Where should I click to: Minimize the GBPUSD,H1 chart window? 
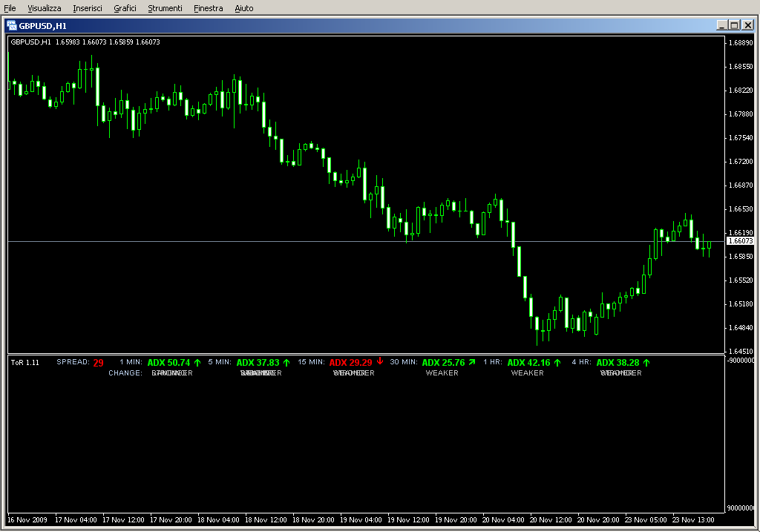coord(722,25)
